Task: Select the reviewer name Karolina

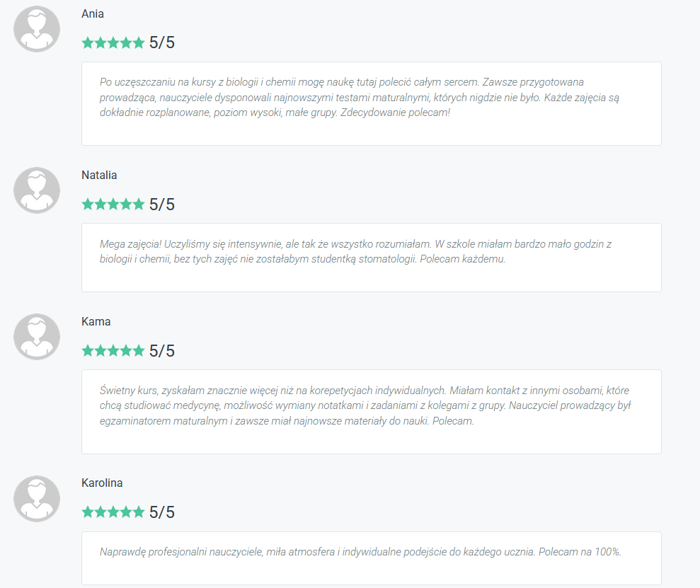Action: pos(102,483)
